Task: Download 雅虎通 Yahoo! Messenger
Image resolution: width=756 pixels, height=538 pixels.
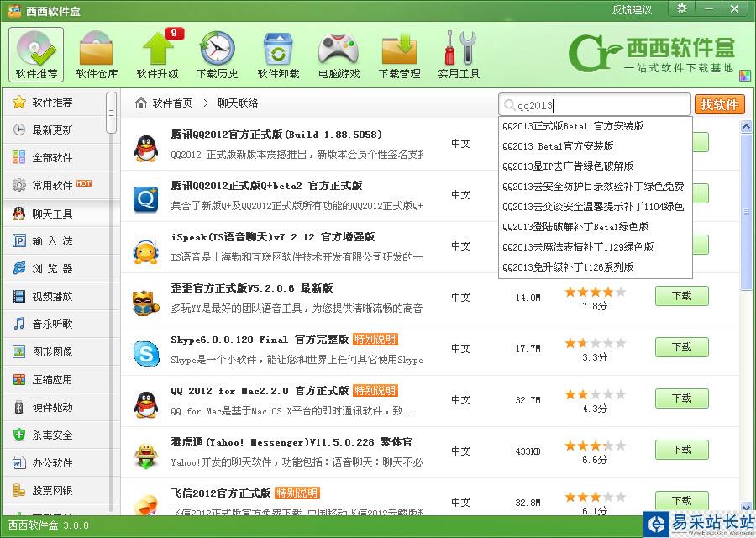Action: tap(682, 450)
